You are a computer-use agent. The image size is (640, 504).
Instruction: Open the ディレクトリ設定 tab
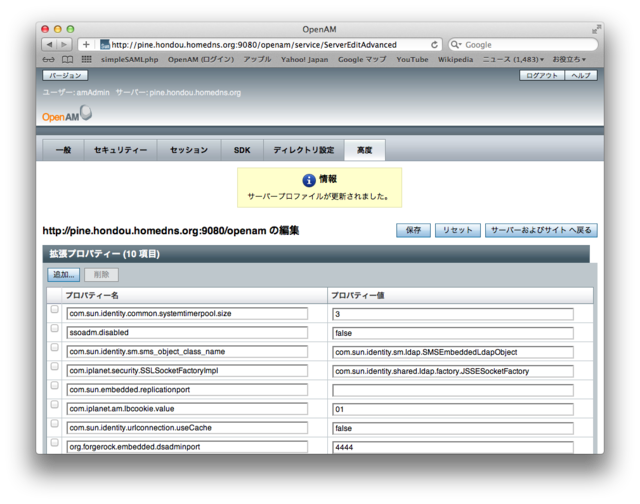point(304,150)
